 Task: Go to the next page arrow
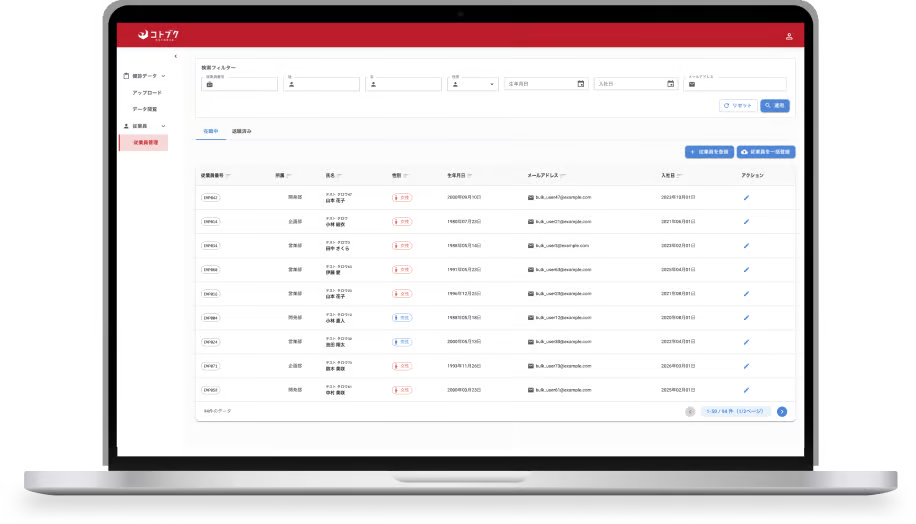(782, 411)
